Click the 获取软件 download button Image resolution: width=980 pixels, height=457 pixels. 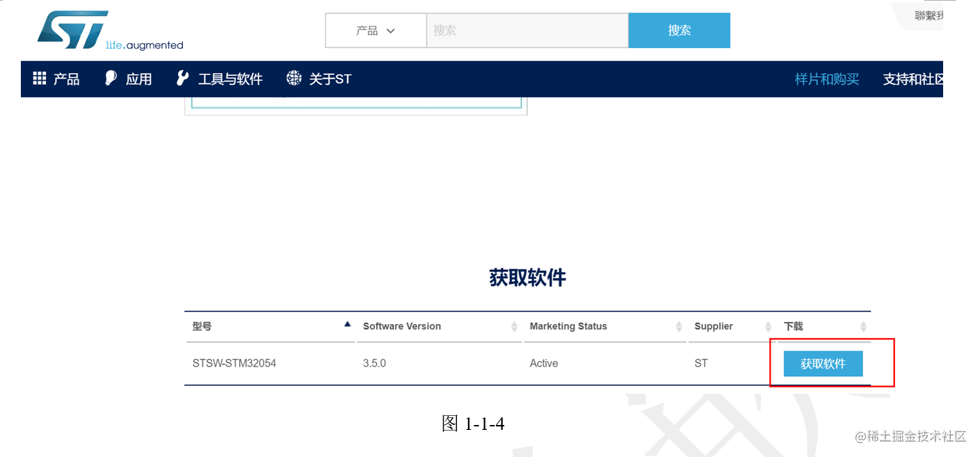tap(823, 364)
